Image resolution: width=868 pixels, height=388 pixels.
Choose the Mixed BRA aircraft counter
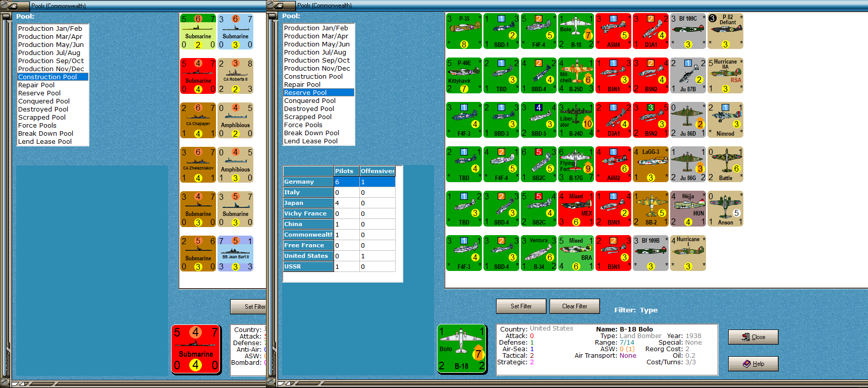point(576,253)
